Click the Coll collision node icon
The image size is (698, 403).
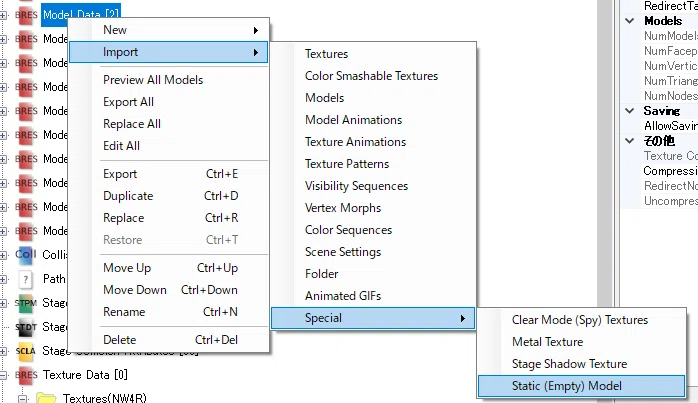(25, 255)
